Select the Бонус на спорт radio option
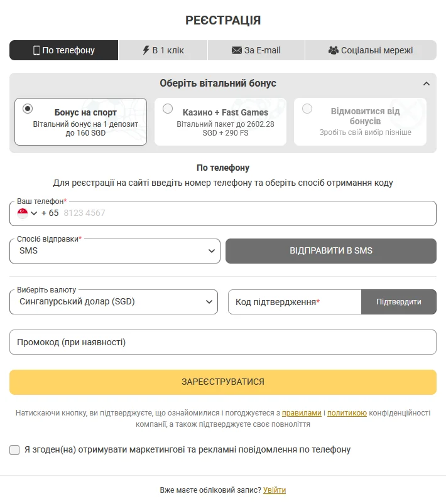This screenshot has width=446, height=504. pyautogui.click(x=28, y=109)
